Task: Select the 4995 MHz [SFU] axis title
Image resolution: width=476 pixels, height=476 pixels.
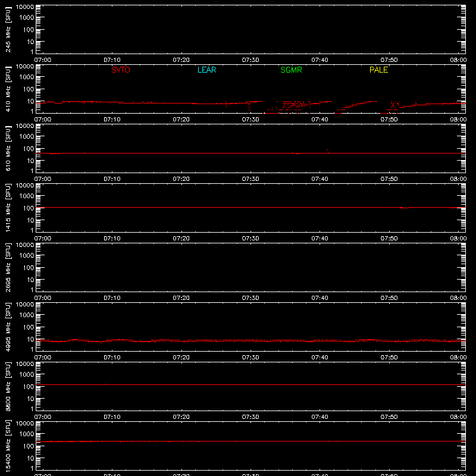Action: [8, 327]
